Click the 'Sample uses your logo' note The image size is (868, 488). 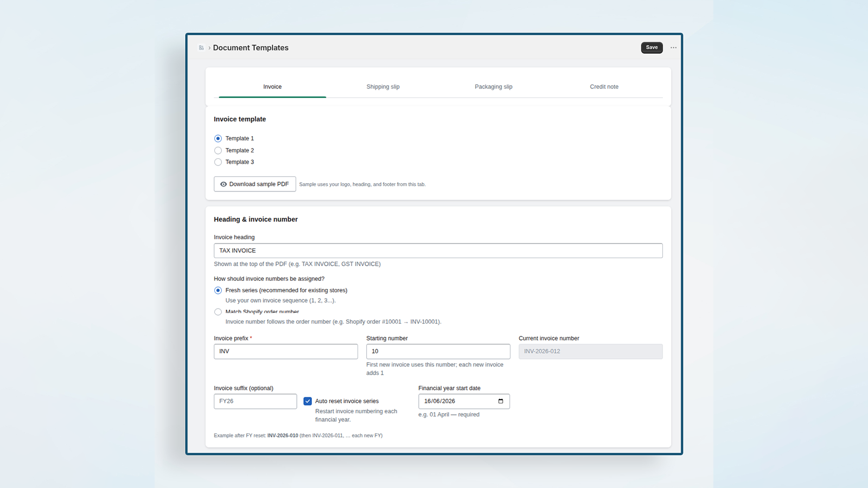[x=362, y=184]
